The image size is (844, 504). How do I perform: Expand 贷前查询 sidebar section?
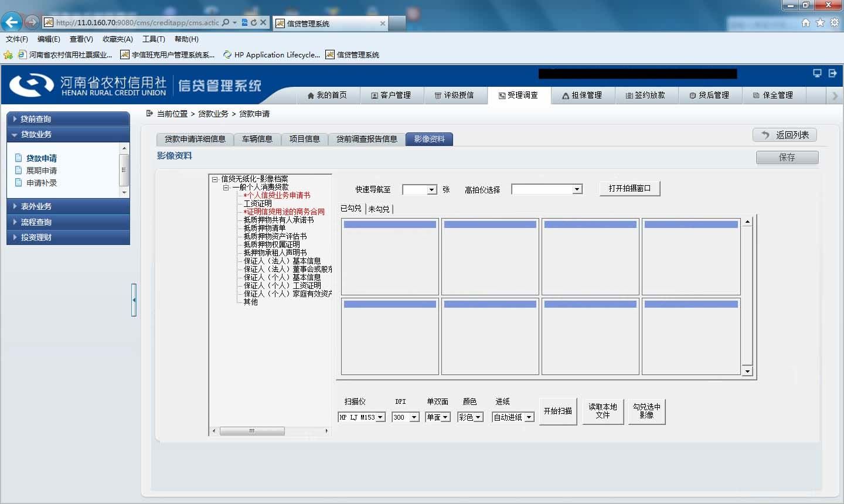pyautogui.click(x=68, y=119)
